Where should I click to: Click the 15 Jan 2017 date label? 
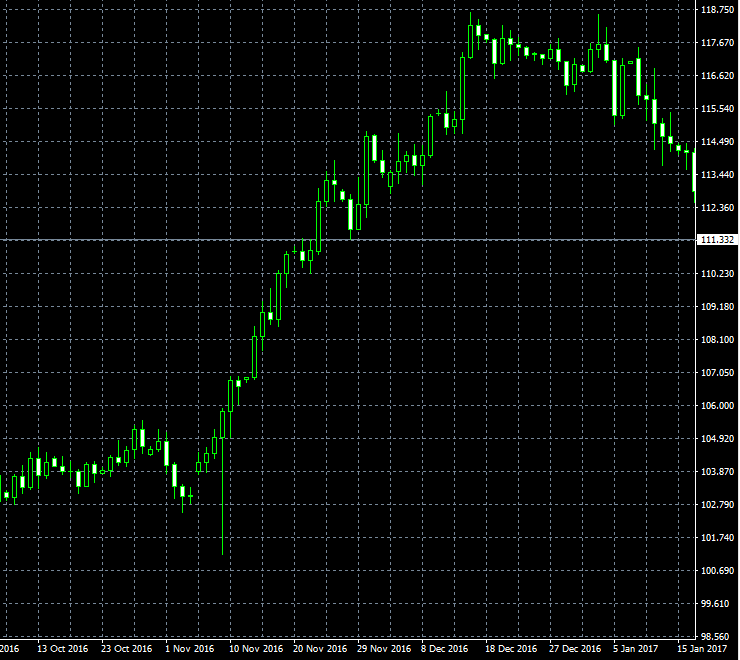pyautogui.click(x=703, y=649)
